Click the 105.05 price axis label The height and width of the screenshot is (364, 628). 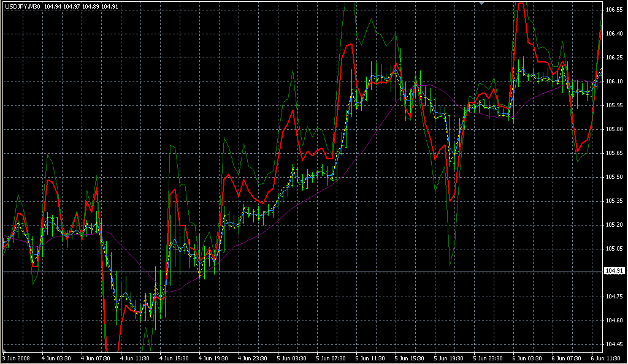point(615,249)
